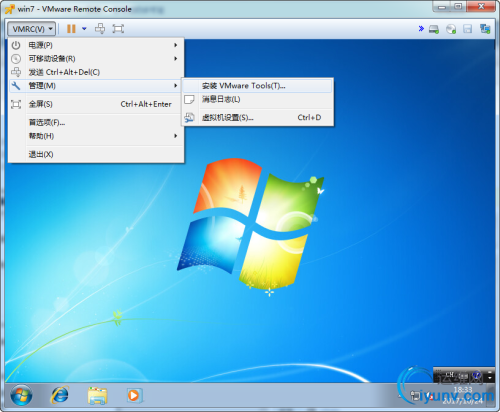Click the settings icon beside 虚拟机设置(S)
Image resolution: width=500 pixels, height=412 pixels.
pyautogui.click(x=189, y=117)
